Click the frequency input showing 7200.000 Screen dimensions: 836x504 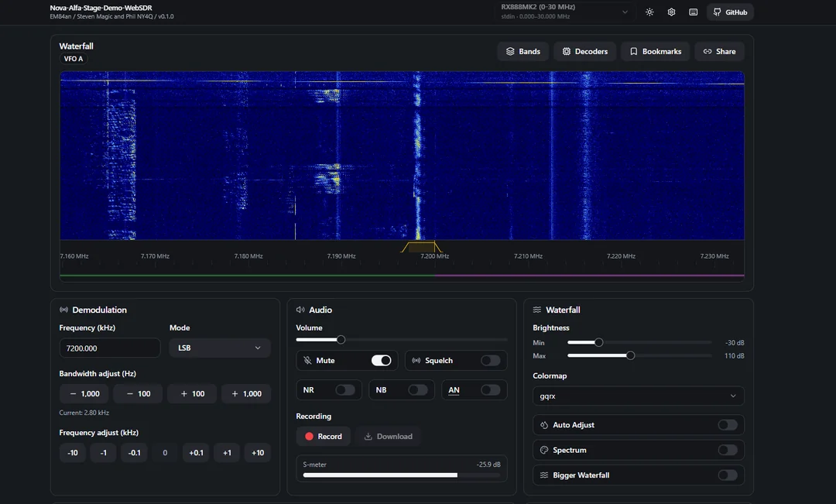109,348
